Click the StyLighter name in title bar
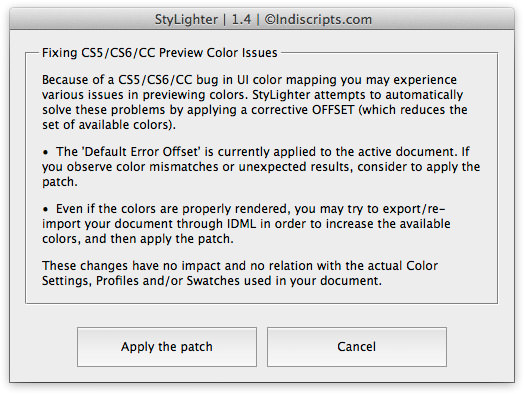The image size is (524, 394). [x=186, y=20]
